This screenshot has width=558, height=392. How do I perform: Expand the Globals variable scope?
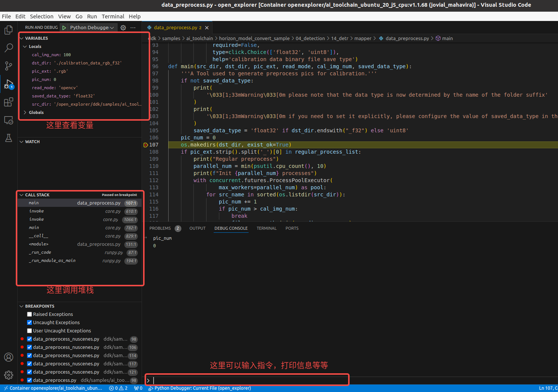pyautogui.click(x=36, y=112)
